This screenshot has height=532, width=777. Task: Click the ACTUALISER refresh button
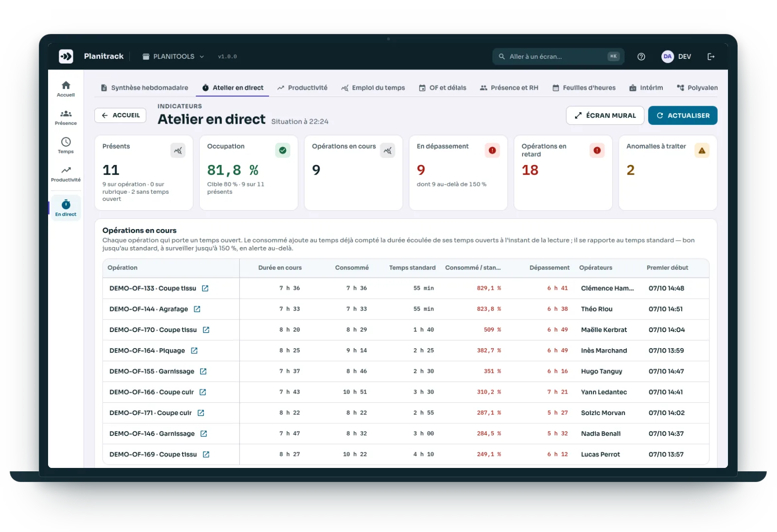point(683,116)
